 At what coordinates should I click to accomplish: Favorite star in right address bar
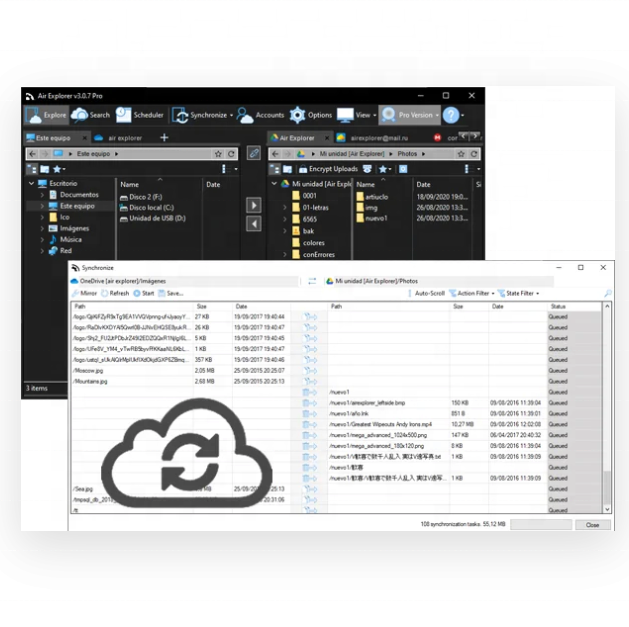(461, 154)
